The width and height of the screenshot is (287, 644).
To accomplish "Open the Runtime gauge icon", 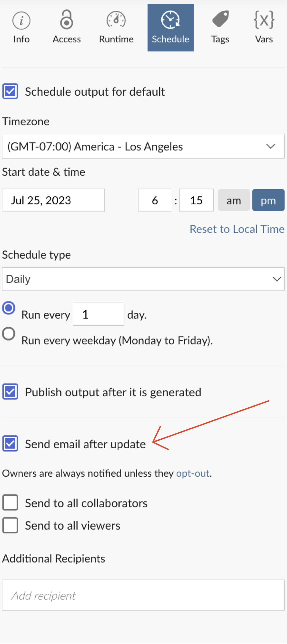I will pyautogui.click(x=116, y=20).
